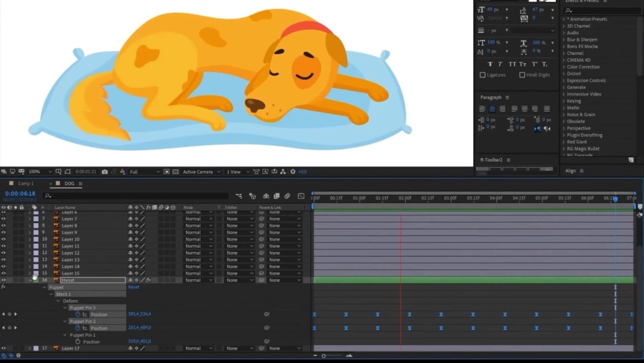Hide Layer 17 with its eye icon
Image resolution: width=644 pixels, height=363 pixels.
(3, 348)
